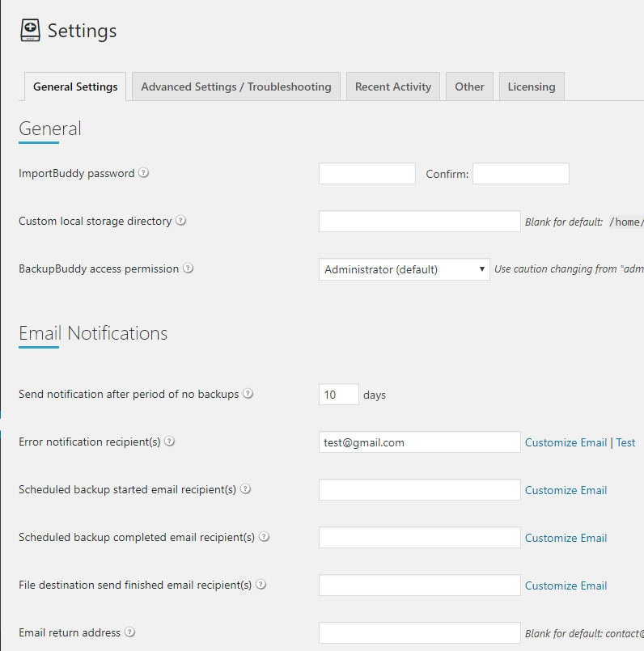Show help for no backups notification period

tap(248, 394)
